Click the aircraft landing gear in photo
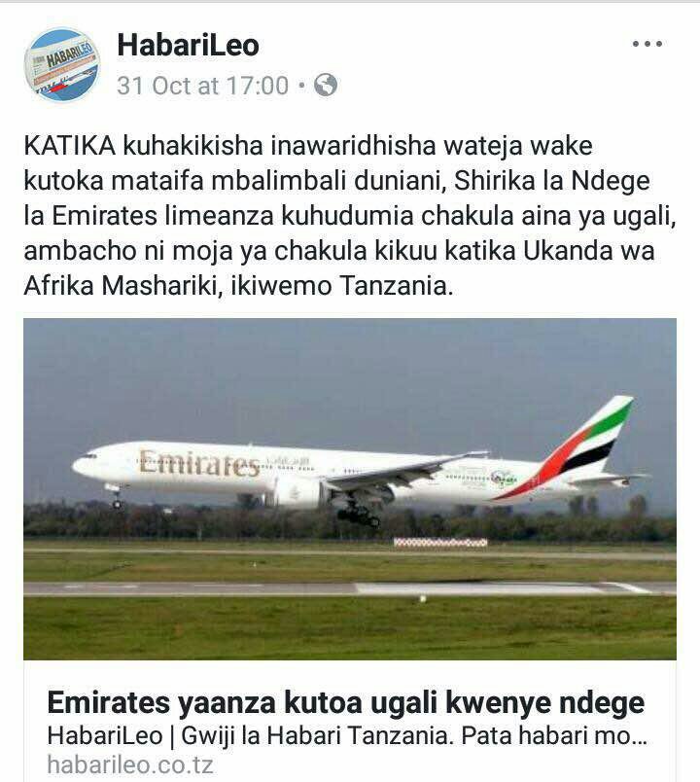 pyautogui.click(x=358, y=514)
